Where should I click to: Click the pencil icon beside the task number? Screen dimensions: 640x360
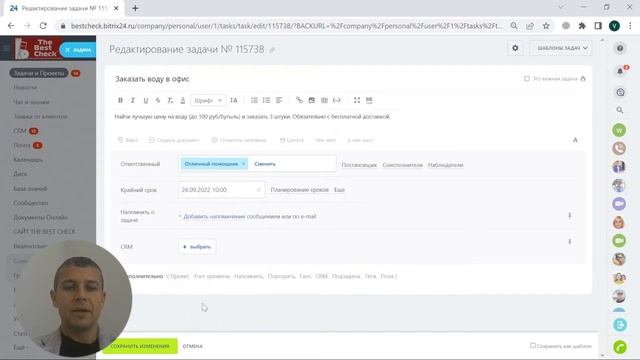coord(272,50)
